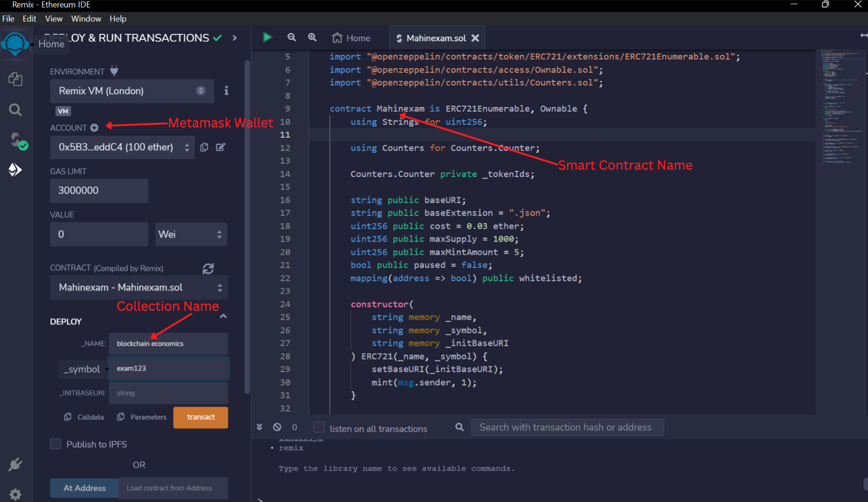Focus the _symbol input containing exam123
Screen dimensions: 868x502
[168, 368]
